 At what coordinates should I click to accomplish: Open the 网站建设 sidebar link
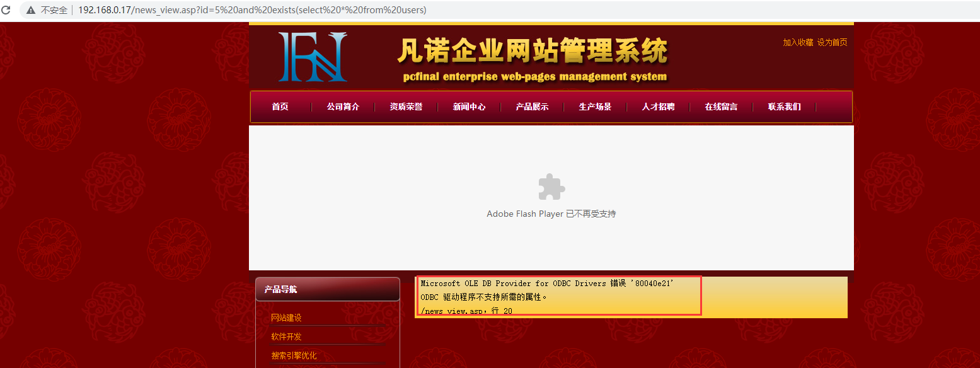coord(286,318)
